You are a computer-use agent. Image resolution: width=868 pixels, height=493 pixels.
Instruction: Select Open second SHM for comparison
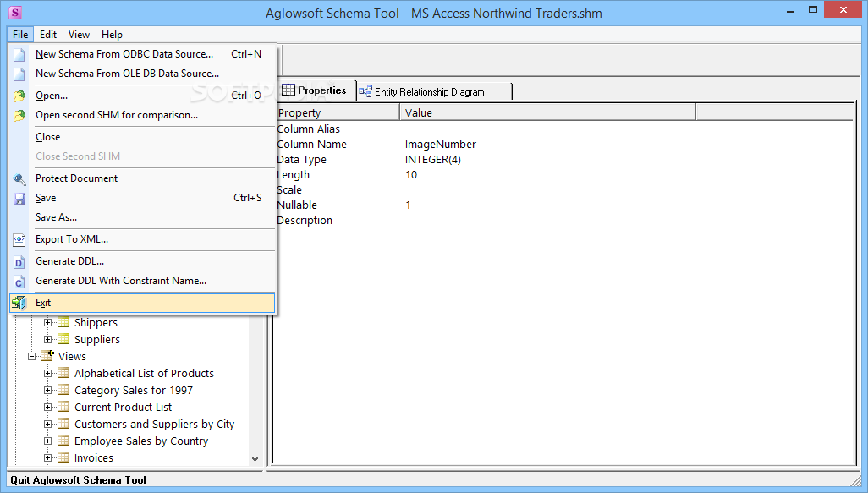point(142,115)
